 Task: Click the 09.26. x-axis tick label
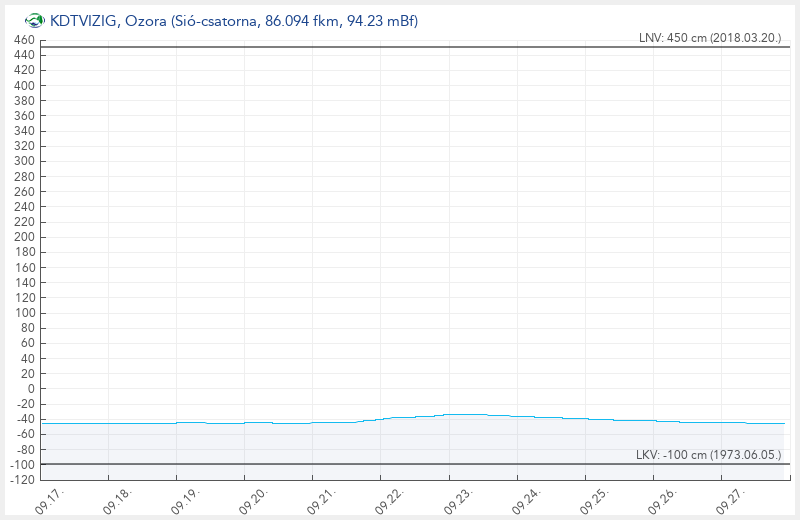pos(661,500)
